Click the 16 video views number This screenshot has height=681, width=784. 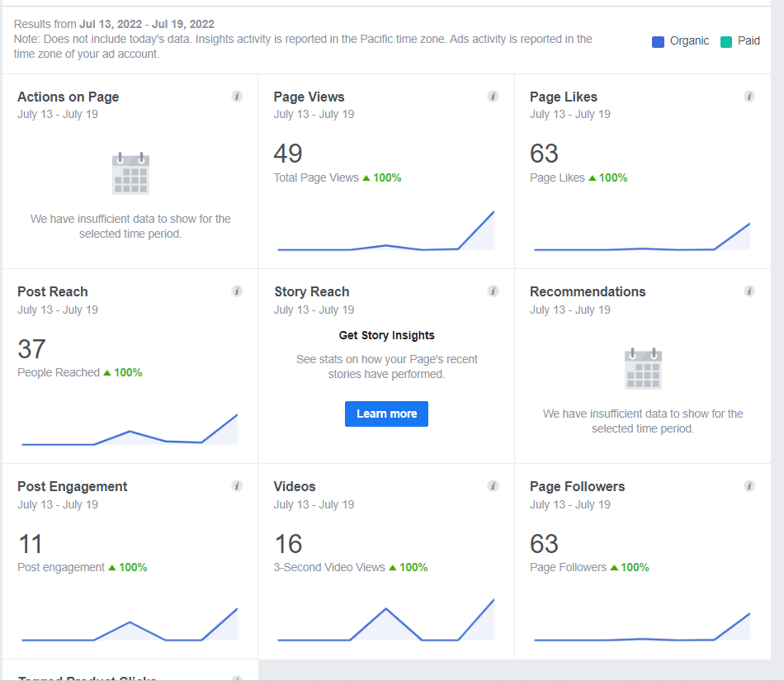click(289, 544)
